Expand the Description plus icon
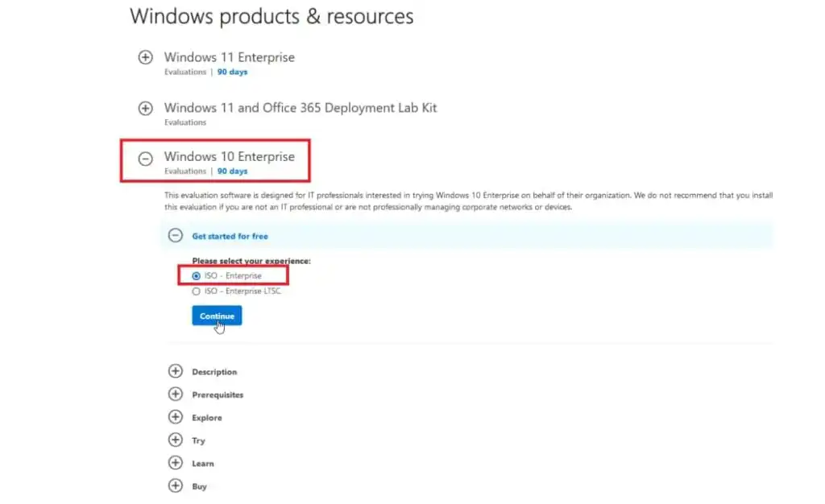This screenshot has width=825, height=504. 175,371
